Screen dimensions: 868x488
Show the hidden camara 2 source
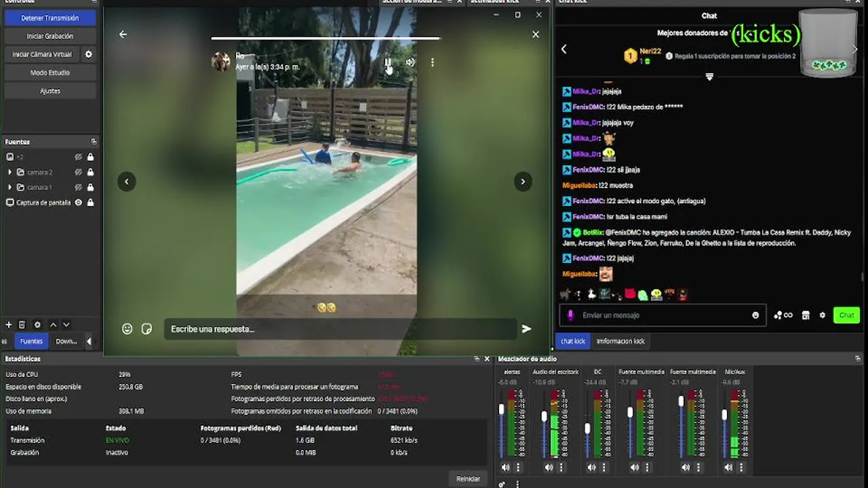tap(79, 172)
